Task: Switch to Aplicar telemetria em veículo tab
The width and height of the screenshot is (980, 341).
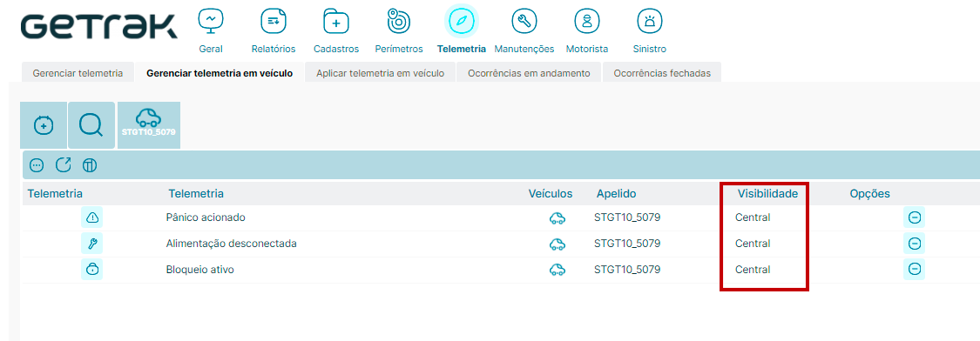Action: pos(380,73)
